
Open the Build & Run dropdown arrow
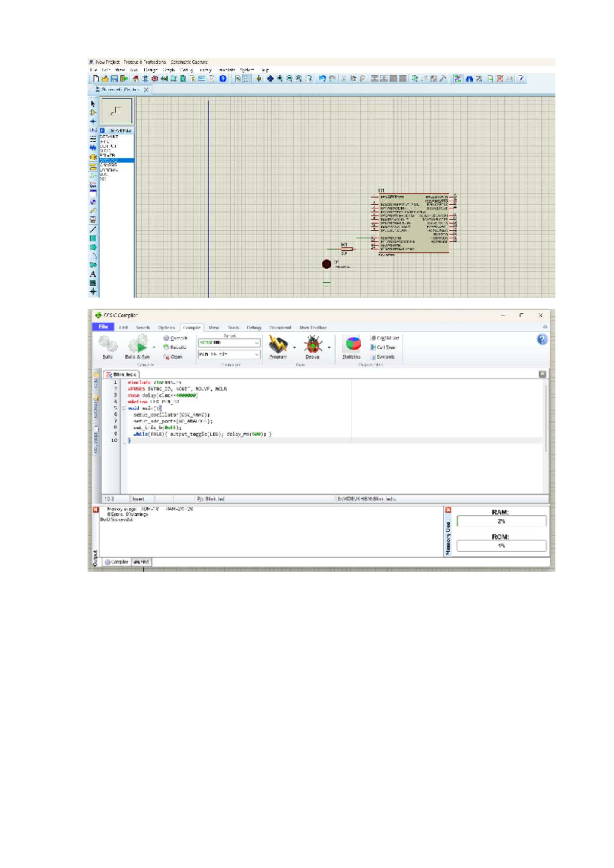click(154, 348)
